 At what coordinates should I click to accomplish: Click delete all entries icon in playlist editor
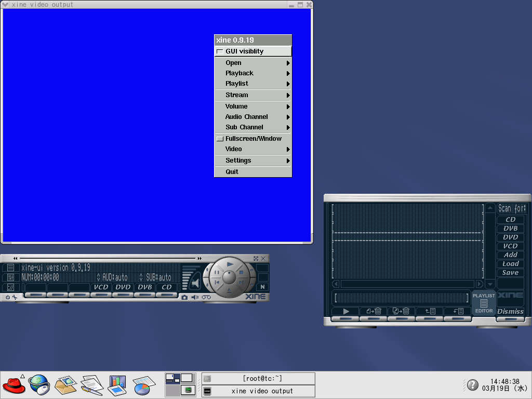402,311
